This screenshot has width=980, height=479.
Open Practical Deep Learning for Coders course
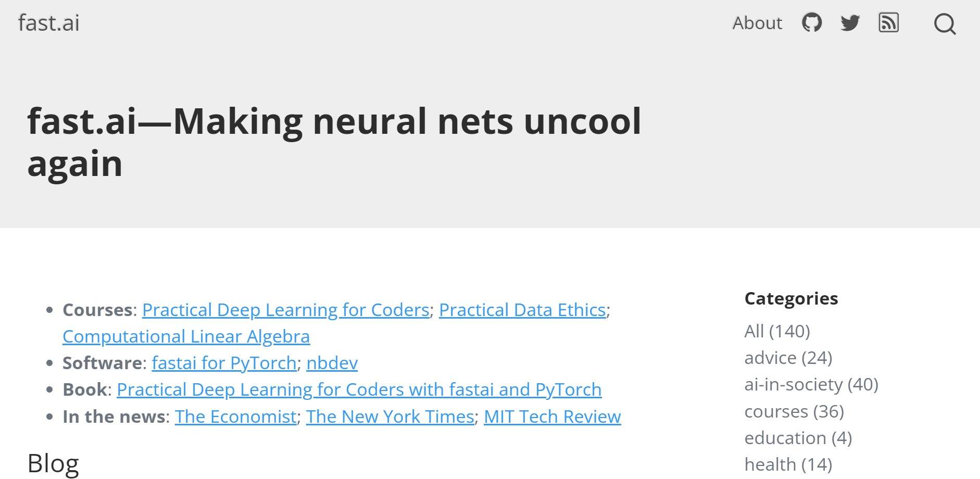(285, 310)
